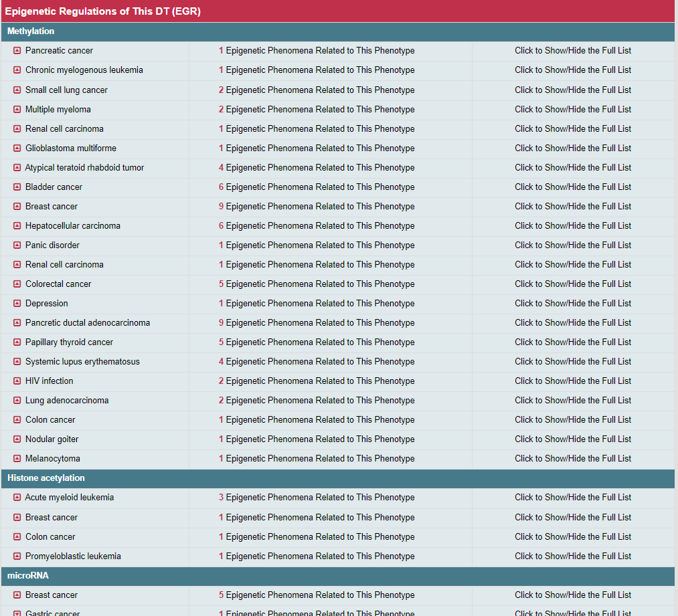This screenshot has width=678, height=616.
Task: Click the red icon next to Chronic myelogenous leukemia
Action: tap(17, 70)
